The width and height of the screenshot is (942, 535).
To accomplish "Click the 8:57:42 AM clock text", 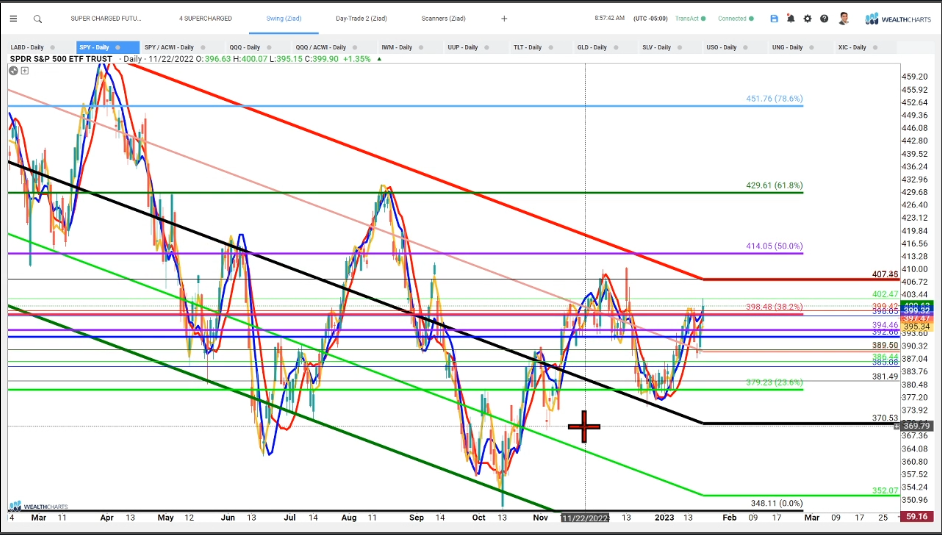I will pyautogui.click(x=609, y=19).
